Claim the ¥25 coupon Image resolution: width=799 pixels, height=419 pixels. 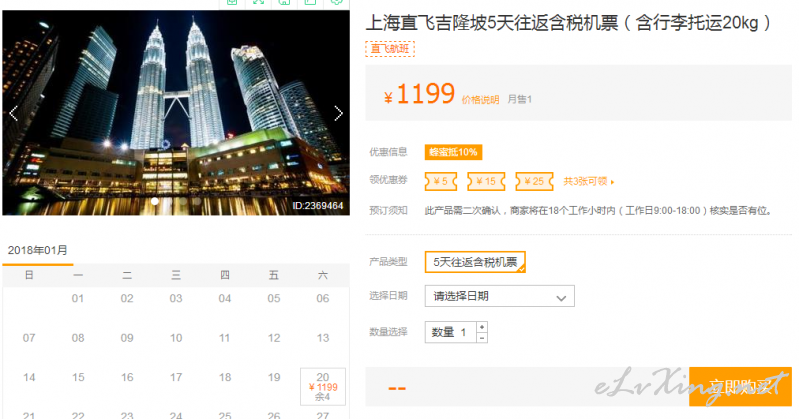[x=534, y=181]
